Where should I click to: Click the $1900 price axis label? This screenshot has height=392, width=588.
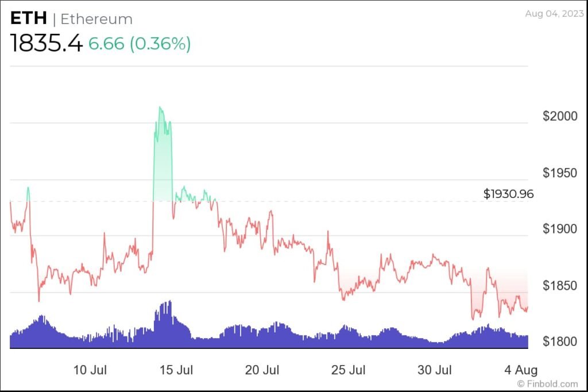point(560,228)
